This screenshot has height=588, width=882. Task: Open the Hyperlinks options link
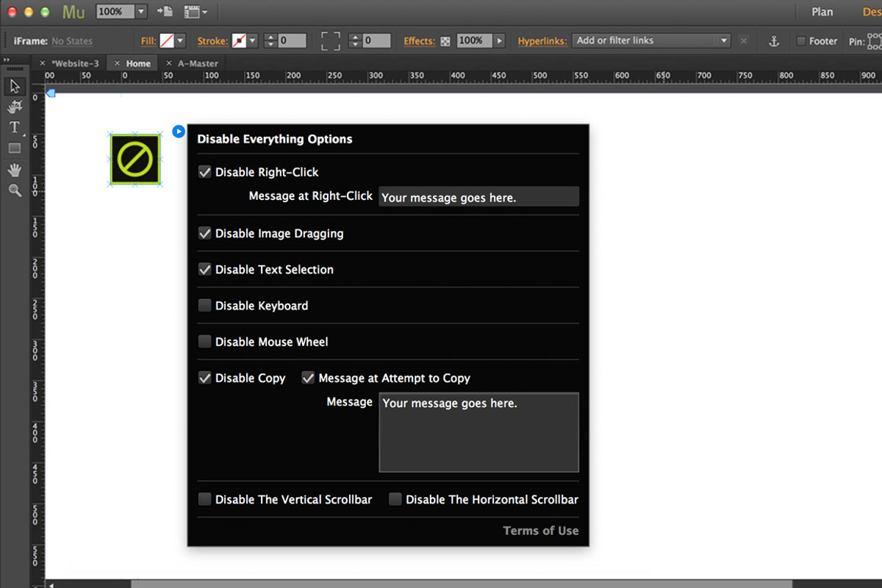[x=542, y=41]
